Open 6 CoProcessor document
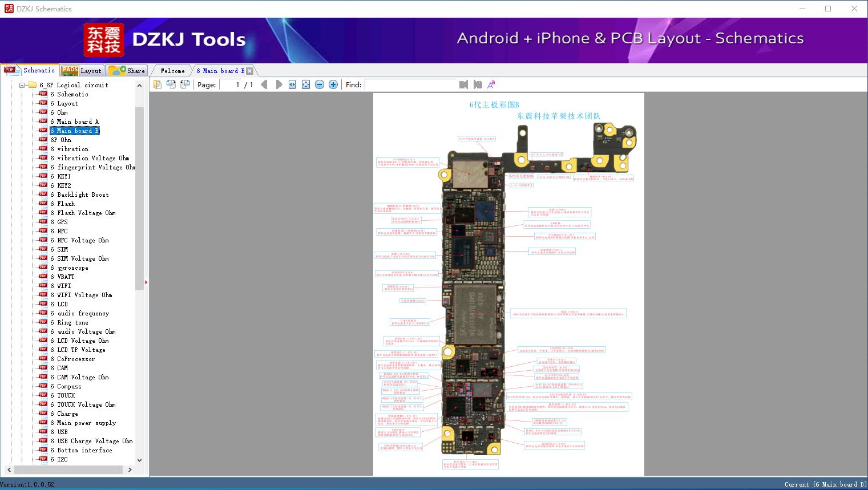 coord(72,359)
